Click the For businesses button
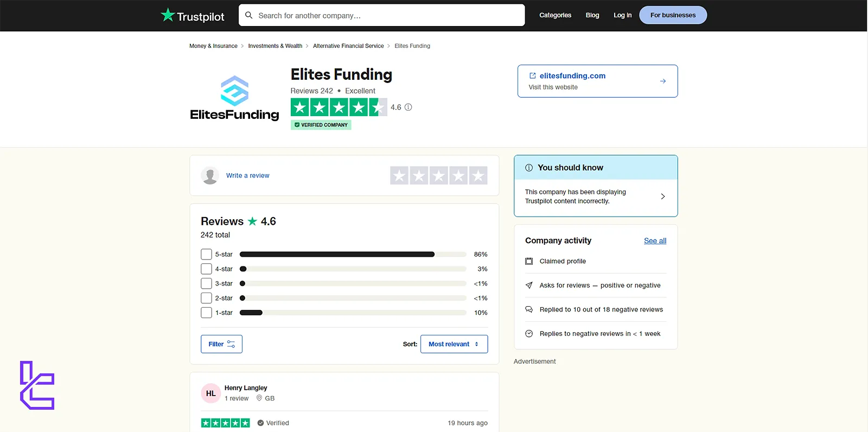Screen dimensions: 868x432 point(673,15)
